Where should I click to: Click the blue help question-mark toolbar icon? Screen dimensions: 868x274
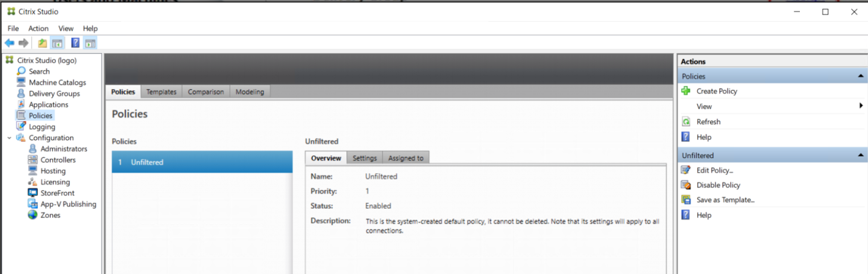coord(75,43)
